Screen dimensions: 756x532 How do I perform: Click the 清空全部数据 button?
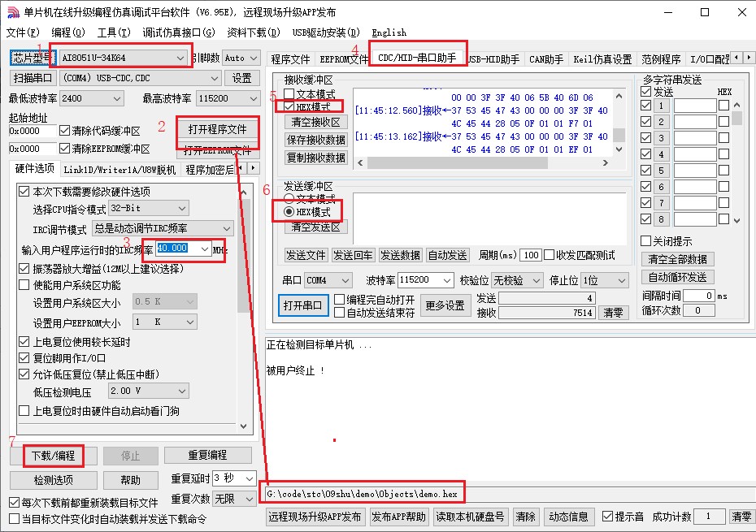(677, 259)
